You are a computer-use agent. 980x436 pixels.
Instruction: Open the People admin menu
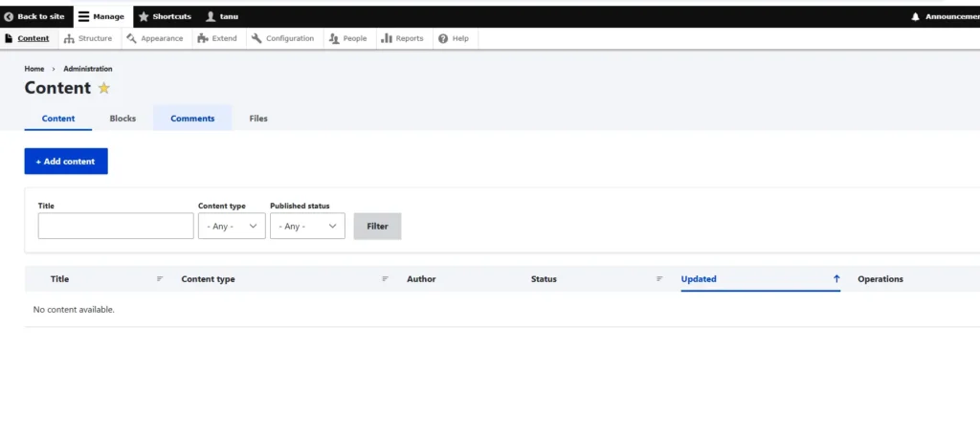[347, 38]
